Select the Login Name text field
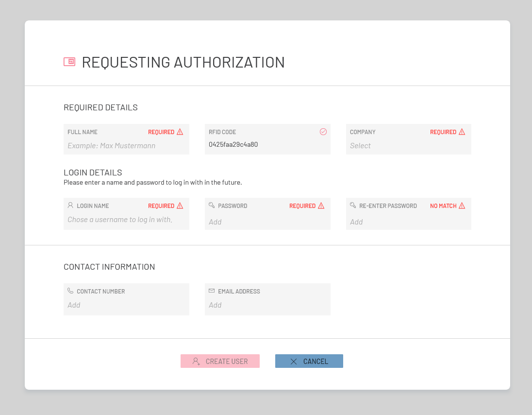The height and width of the screenshot is (415, 532). click(x=126, y=220)
